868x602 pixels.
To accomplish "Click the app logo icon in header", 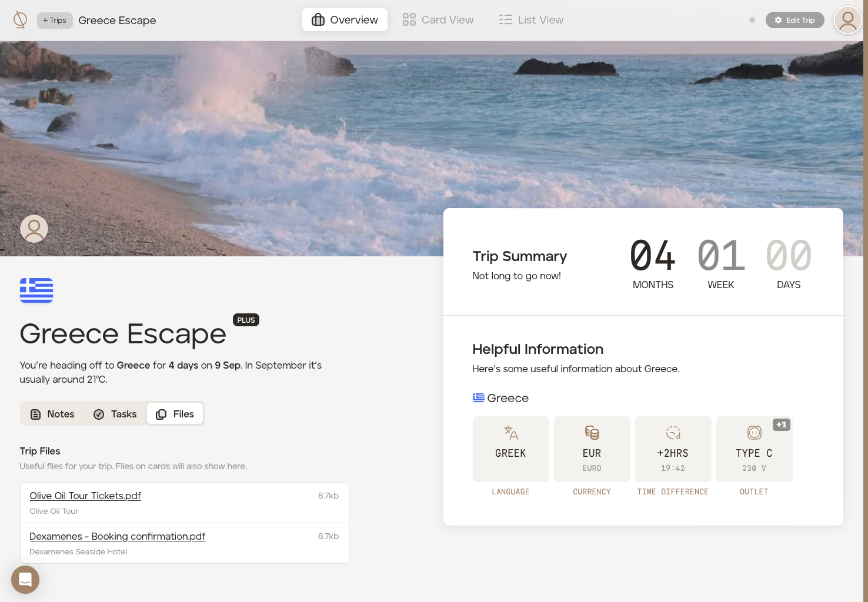I will (x=20, y=20).
